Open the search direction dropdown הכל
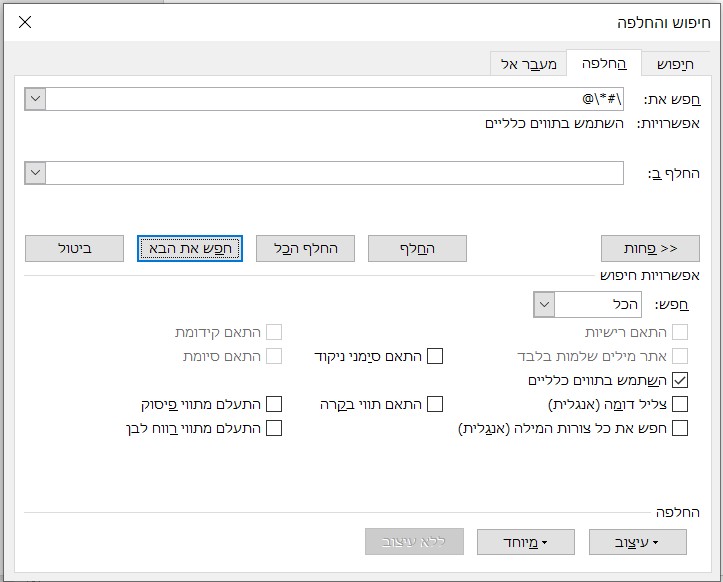Screen dimensions: 723x582 tap(544, 304)
